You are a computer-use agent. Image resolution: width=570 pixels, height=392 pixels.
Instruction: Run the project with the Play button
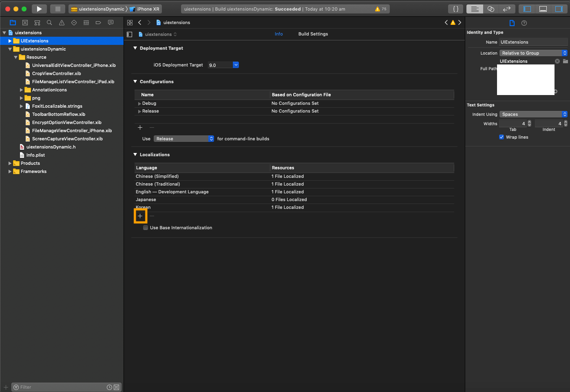pos(39,9)
